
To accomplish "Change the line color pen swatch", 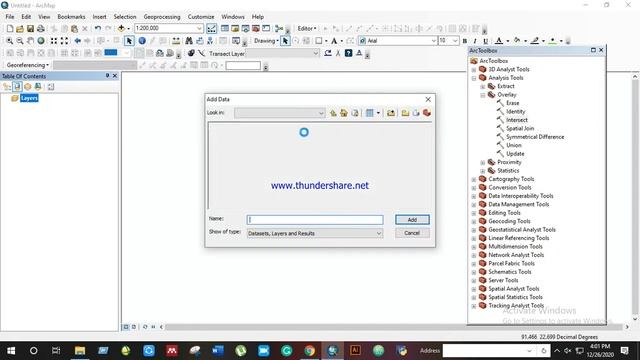I will [535, 41].
